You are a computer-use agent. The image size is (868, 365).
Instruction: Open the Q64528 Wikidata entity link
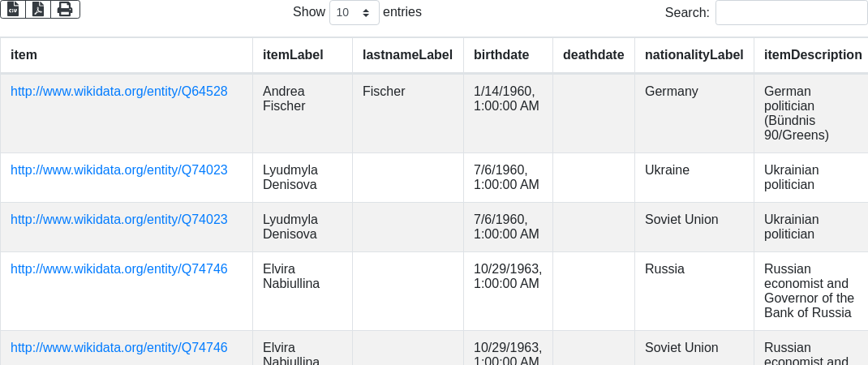point(119,92)
